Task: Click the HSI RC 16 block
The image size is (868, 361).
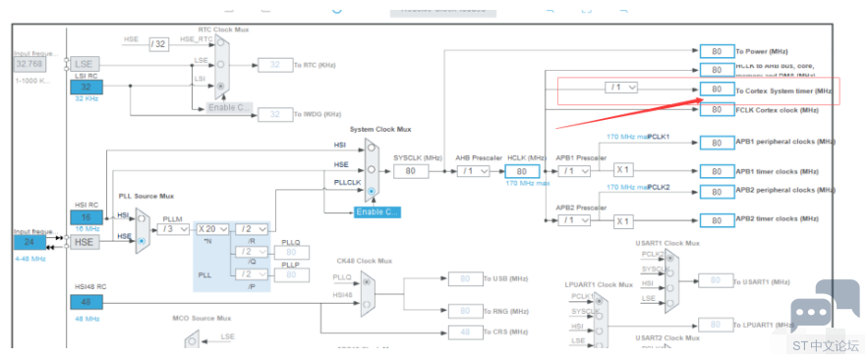Action: [86, 217]
